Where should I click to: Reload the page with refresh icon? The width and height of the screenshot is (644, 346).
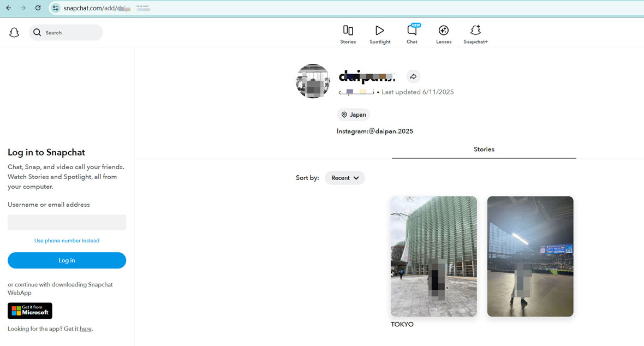[38, 8]
